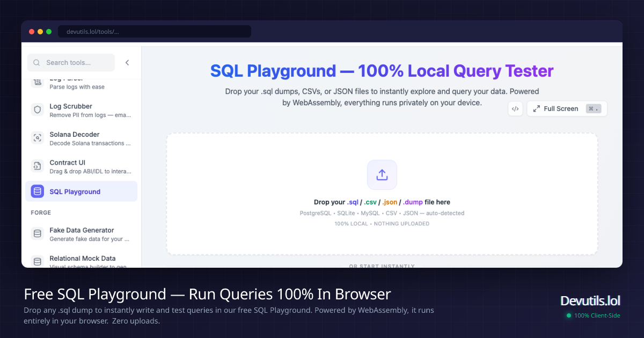Image resolution: width=644 pixels, height=338 pixels.
Task: Click the Fake Data Generator database icon
Action: tap(38, 233)
